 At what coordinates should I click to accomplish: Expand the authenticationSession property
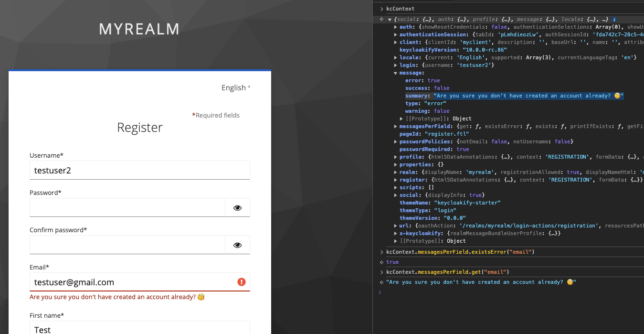coord(395,35)
